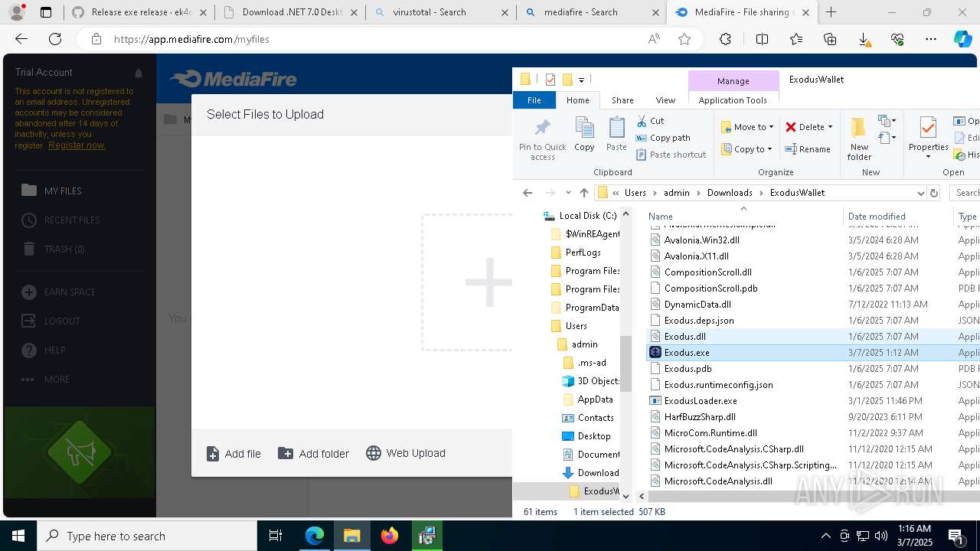
Task: Open Customize Quick Access Toolbar dropdown
Action: pos(582,80)
